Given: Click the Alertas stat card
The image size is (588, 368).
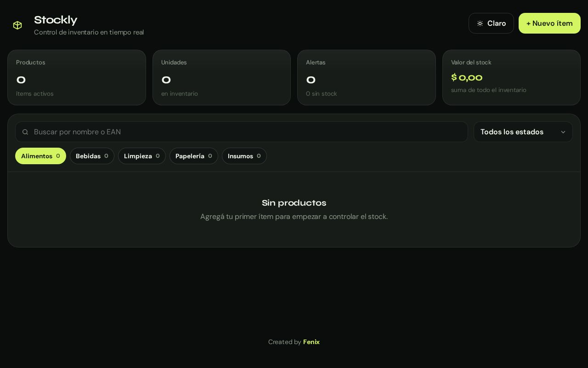Looking at the screenshot, I should pos(367,77).
